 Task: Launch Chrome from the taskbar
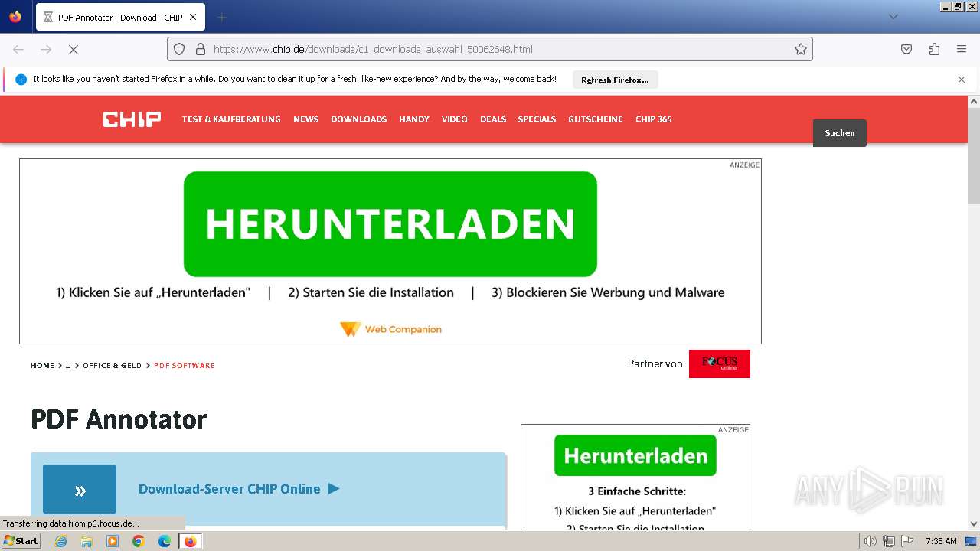pyautogui.click(x=139, y=541)
